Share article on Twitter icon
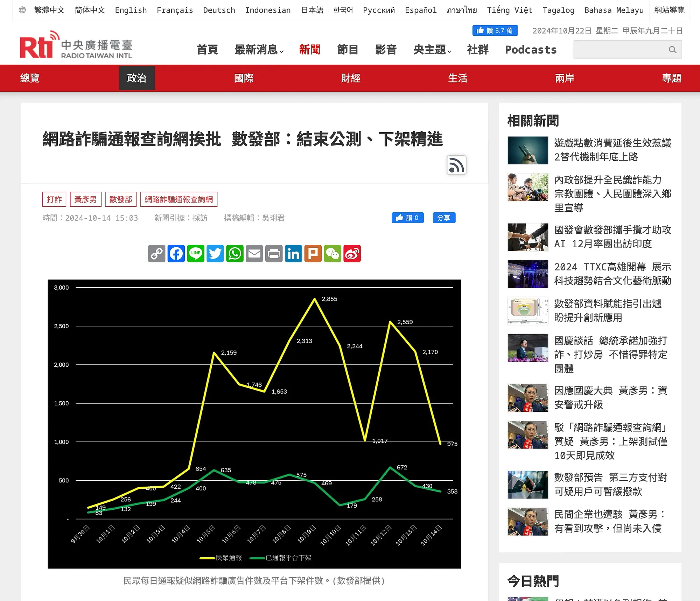 coord(215,254)
